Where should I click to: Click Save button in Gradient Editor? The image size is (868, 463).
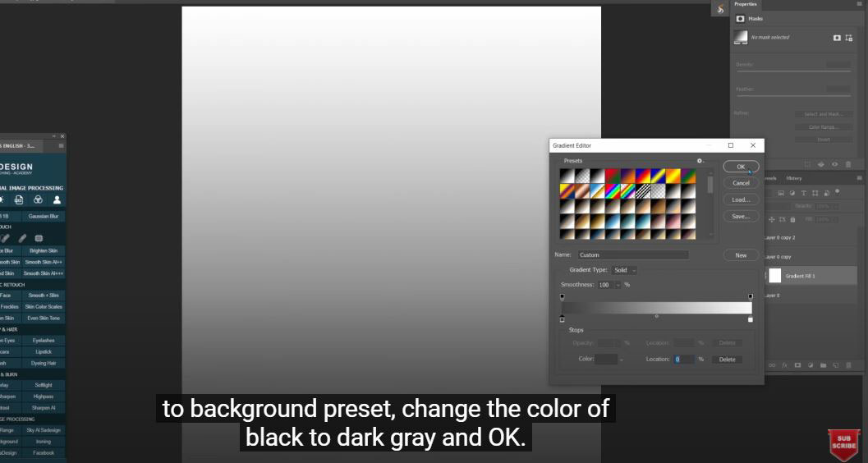[741, 216]
